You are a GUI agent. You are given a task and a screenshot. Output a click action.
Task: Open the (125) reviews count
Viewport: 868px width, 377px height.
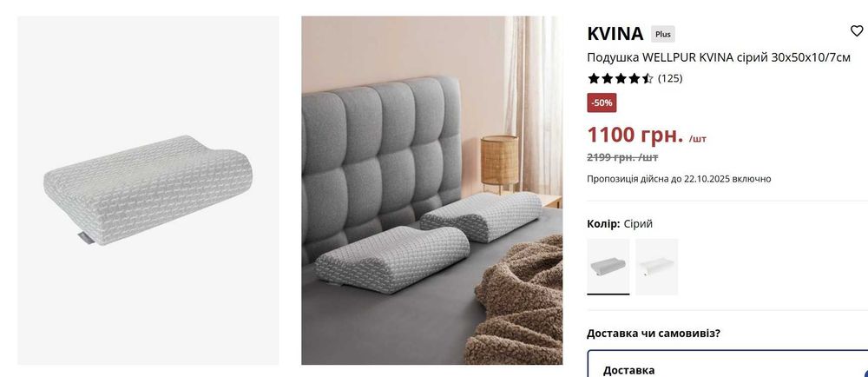670,78
